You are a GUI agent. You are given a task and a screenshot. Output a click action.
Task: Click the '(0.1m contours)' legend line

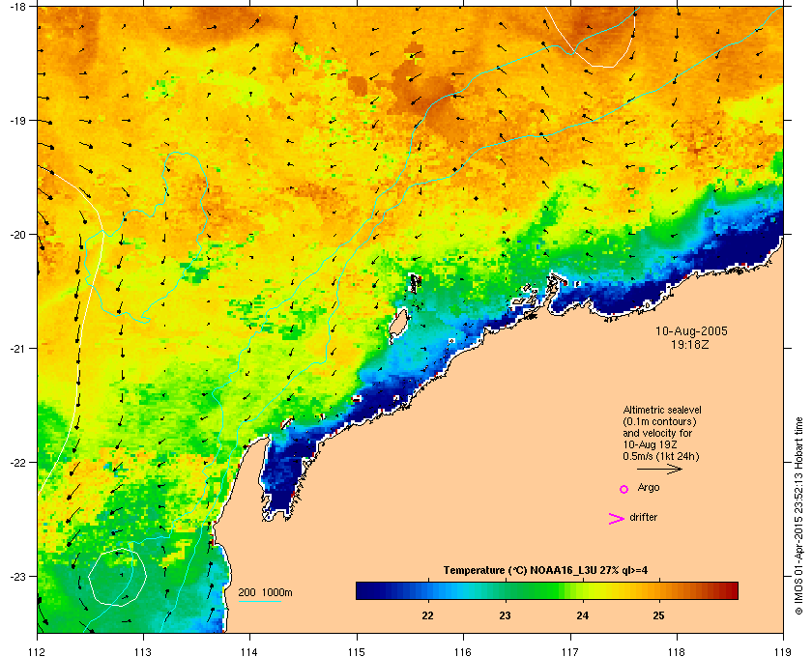point(659,421)
